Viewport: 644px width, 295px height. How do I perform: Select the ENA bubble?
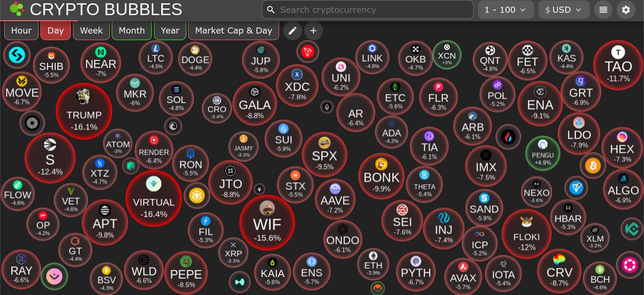(x=540, y=104)
